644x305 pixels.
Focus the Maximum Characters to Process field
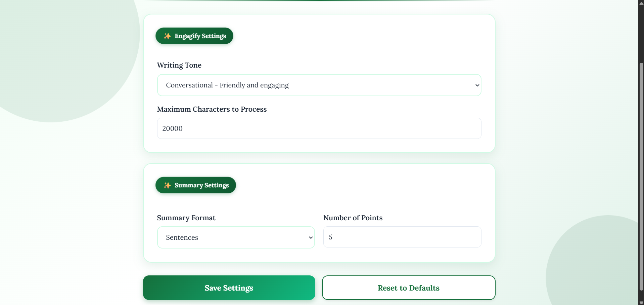[319, 128]
